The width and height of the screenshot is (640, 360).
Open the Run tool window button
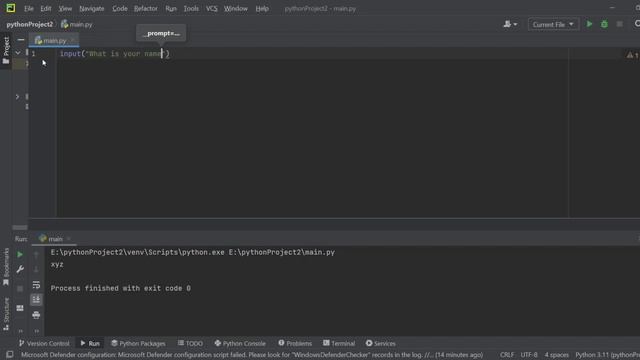pos(90,344)
